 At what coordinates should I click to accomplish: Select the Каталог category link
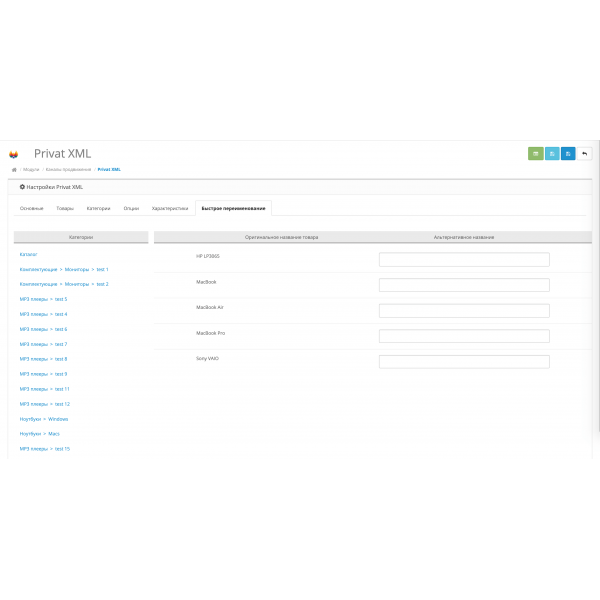28,254
